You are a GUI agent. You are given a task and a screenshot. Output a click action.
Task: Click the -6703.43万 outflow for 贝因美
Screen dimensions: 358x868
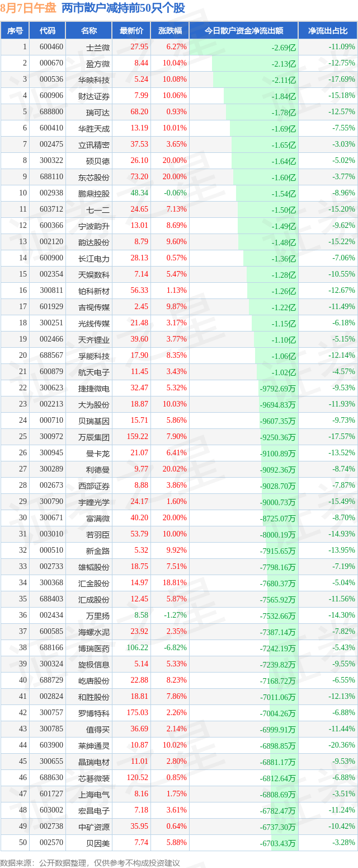pyautogui.click(x=278, y=843)
